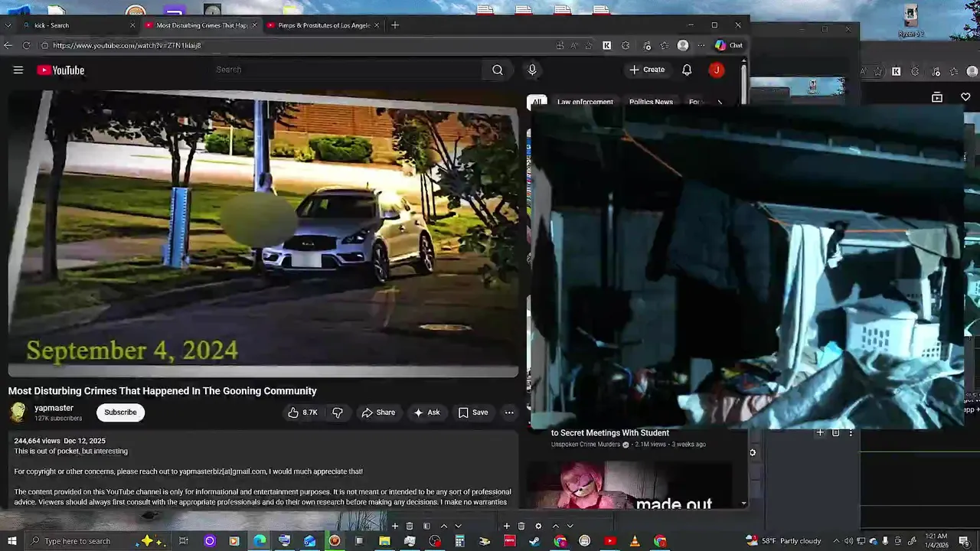Select the Most Disturbing Crimes tab
The height and width of the screenshot is (551, 980).
(x=201, y=25)
